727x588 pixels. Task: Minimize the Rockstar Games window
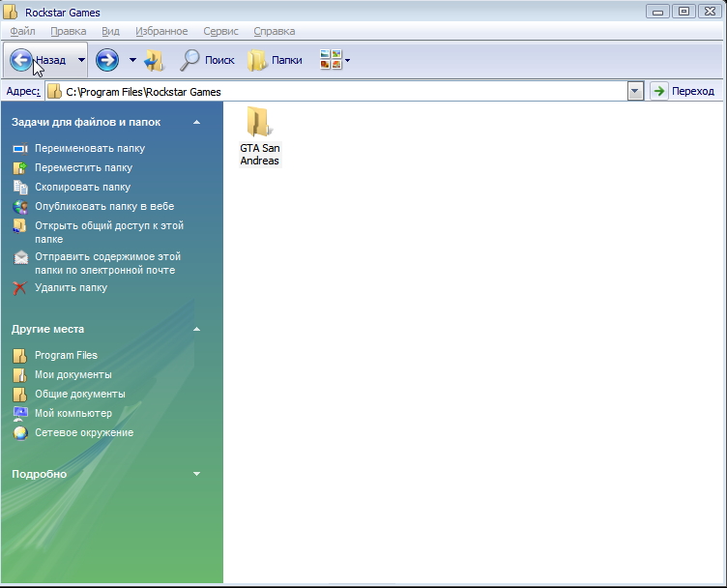657,12
